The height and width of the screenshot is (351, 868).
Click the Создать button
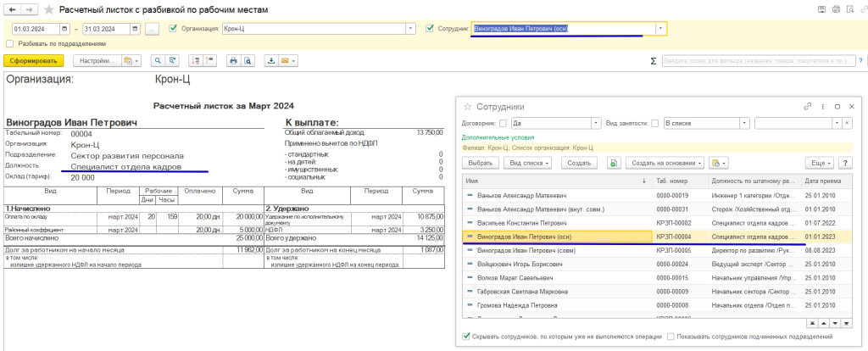[580, 164]
